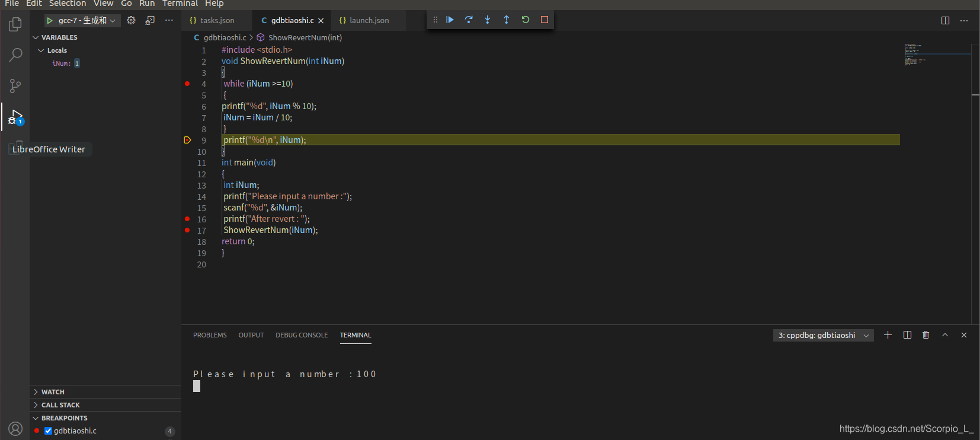Select the TERMINAL panel tab
Screen dimensions: 980x440
(356, 335)
